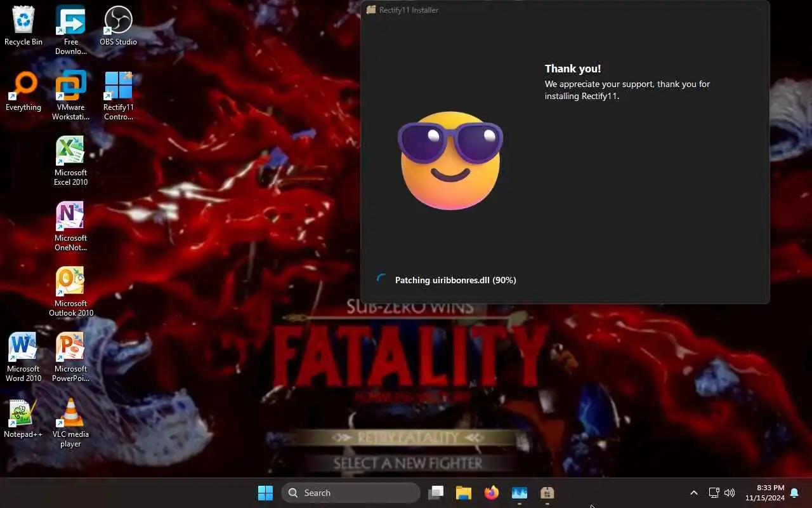Viewport: 812px width, 508px height.
Task: Click the sunglasses emoji image in installer
Action: coord(450,160)
